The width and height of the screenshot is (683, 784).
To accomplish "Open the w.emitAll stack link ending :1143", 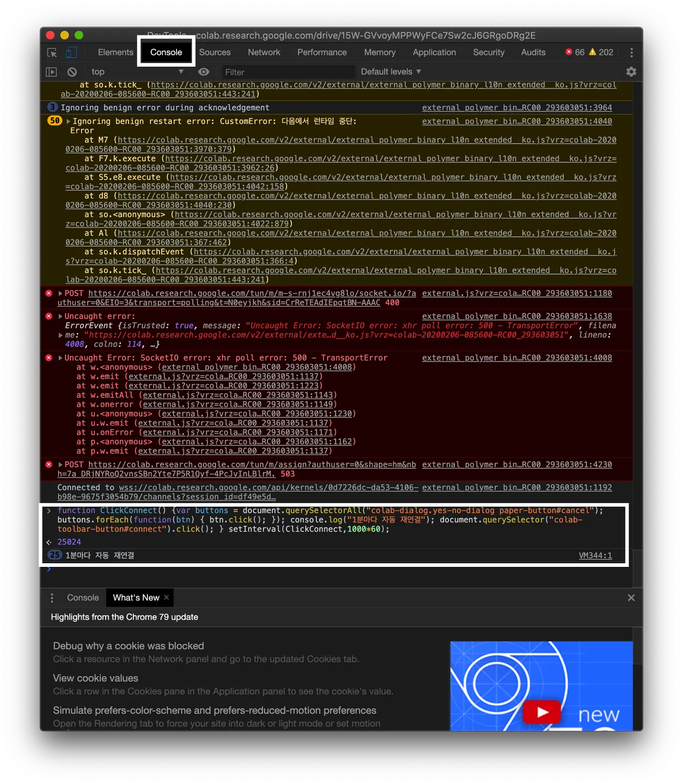I will point(238,395).
